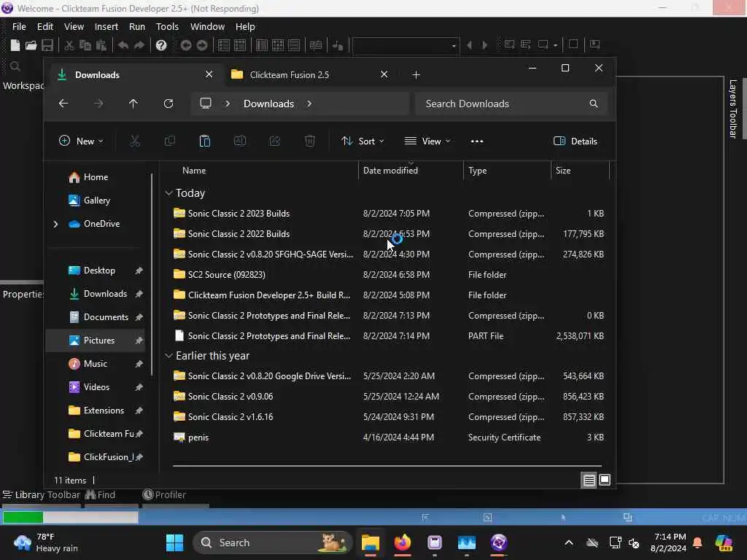This screenshot has width=747, height=560.
Task: Click the Size column header
Action: point(563,171)
